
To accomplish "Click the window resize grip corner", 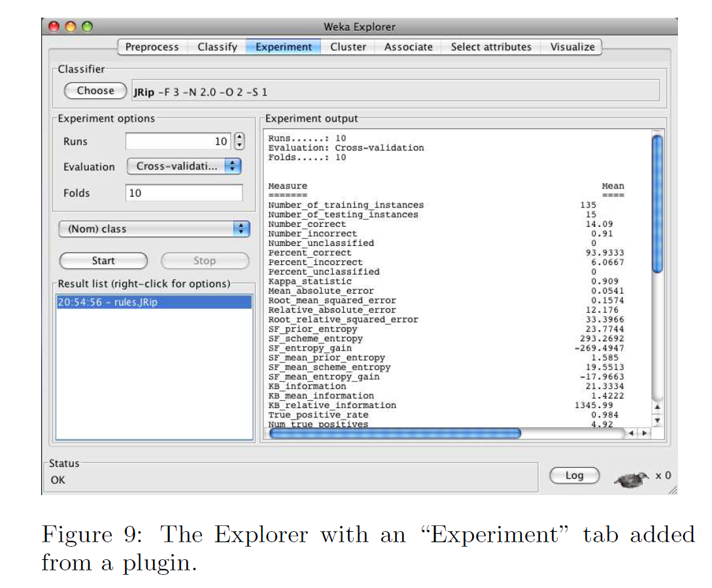I will click(673, 490).
